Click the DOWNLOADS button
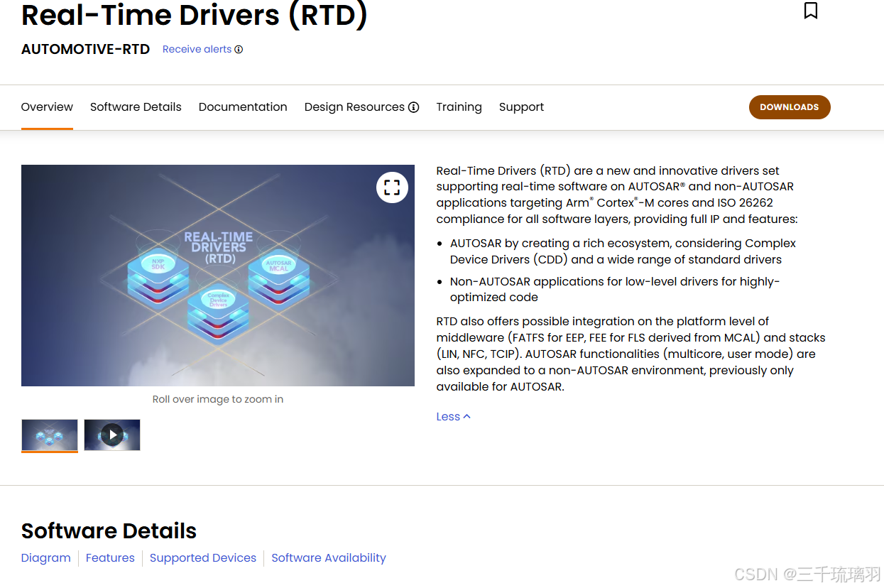 [790, 107]
